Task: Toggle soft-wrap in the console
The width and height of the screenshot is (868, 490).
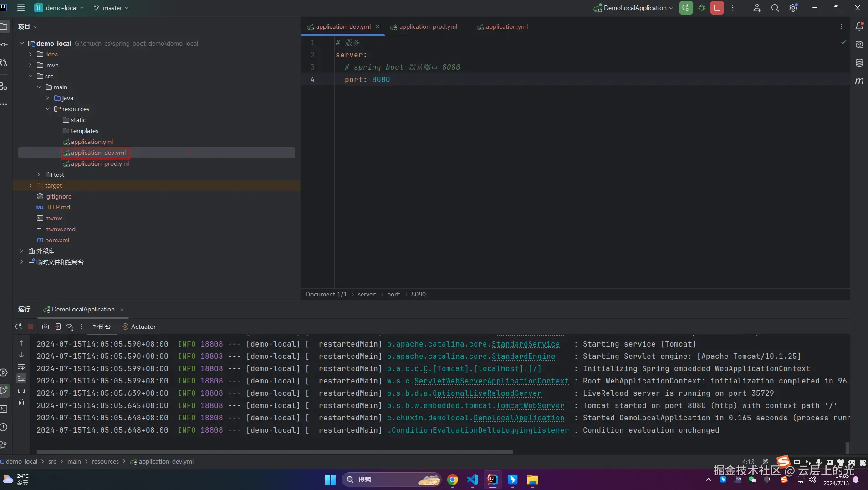Action: coord(21,367)
